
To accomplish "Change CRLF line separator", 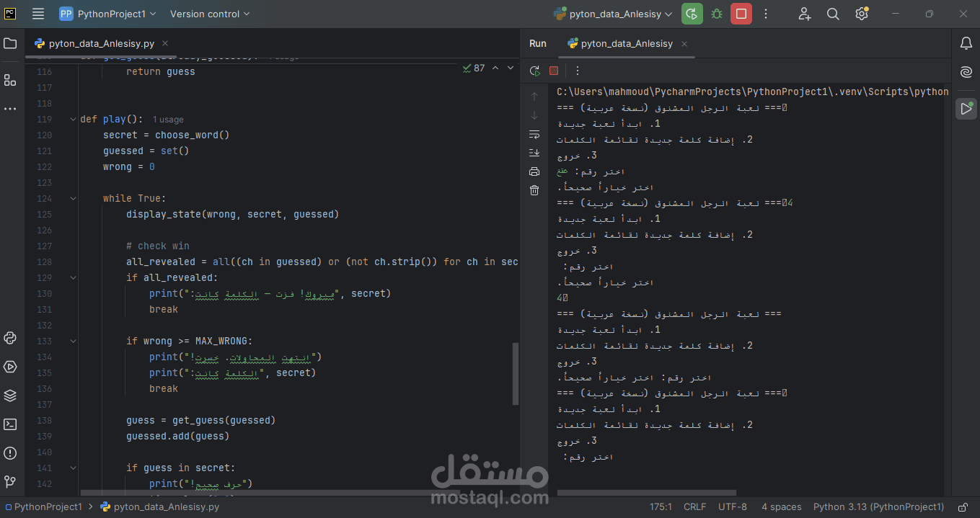I will point(694,507).
